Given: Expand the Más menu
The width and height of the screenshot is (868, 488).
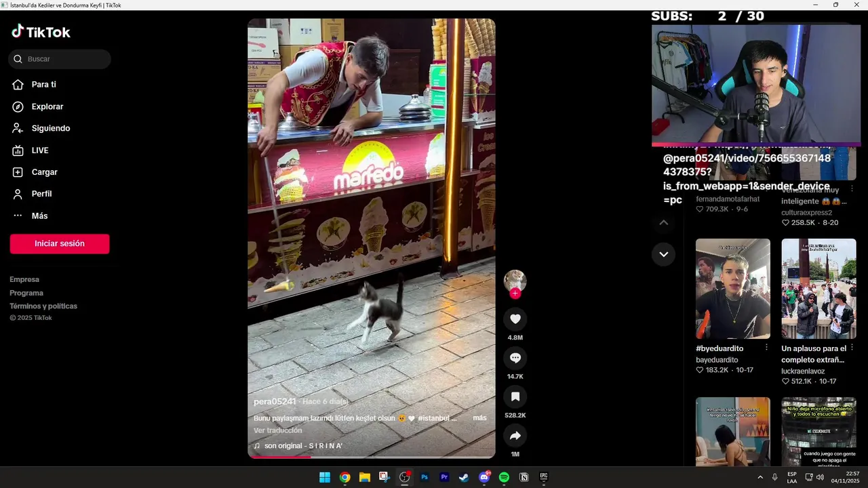Looking at the screenshot, I should [x=39, y=216].
